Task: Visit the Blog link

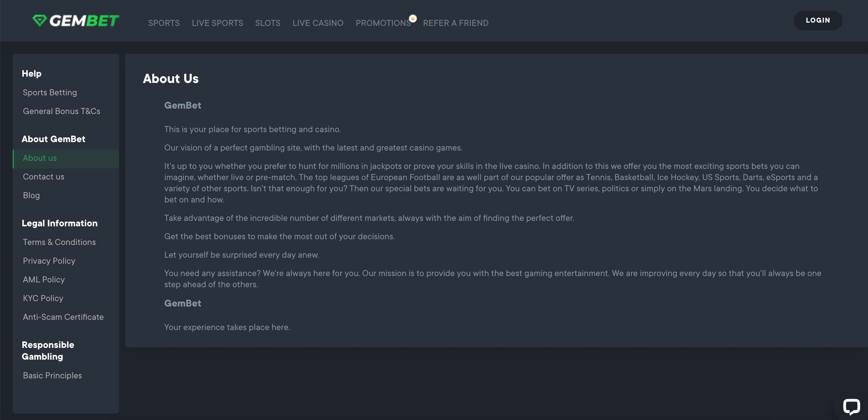Action: tap(31, 195)
